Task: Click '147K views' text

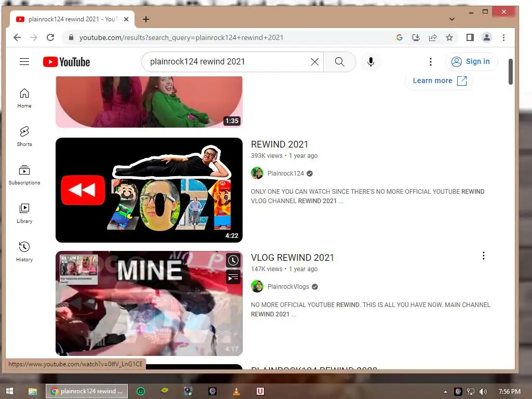Action: click(x=267, y=269)
